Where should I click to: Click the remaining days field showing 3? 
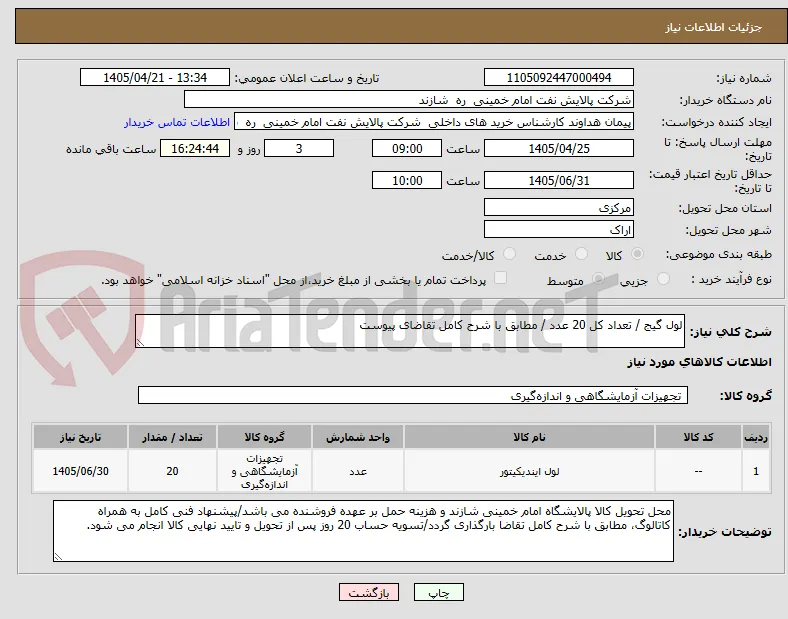pyautogui.click(x=299, y=148)
